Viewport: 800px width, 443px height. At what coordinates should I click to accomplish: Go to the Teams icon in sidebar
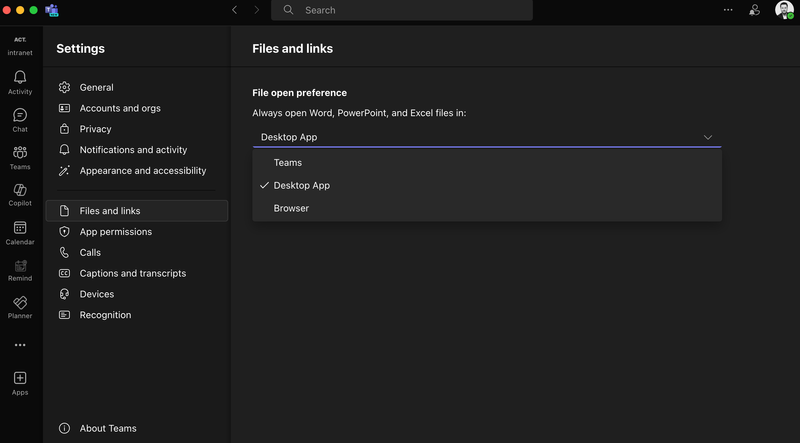coord(20,153)
